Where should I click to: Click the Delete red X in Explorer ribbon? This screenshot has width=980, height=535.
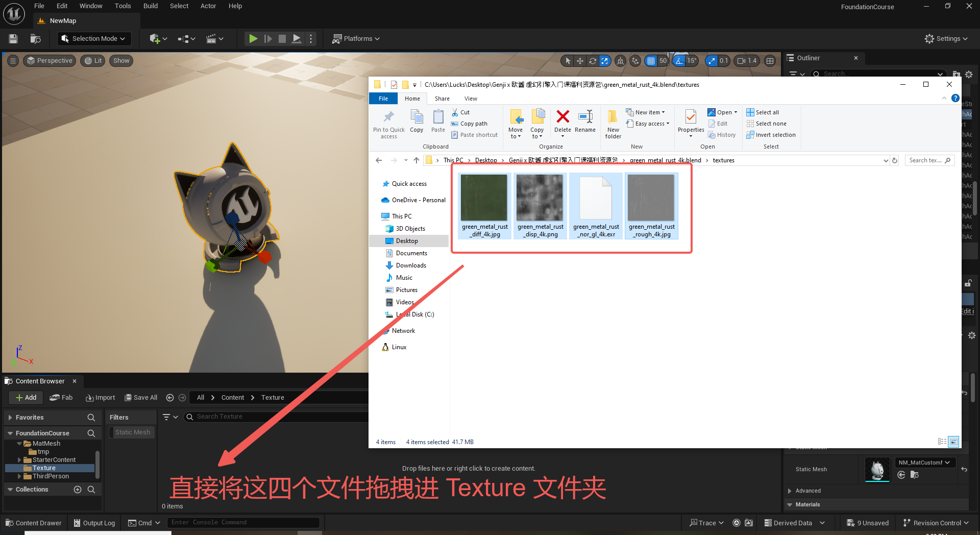562,117
